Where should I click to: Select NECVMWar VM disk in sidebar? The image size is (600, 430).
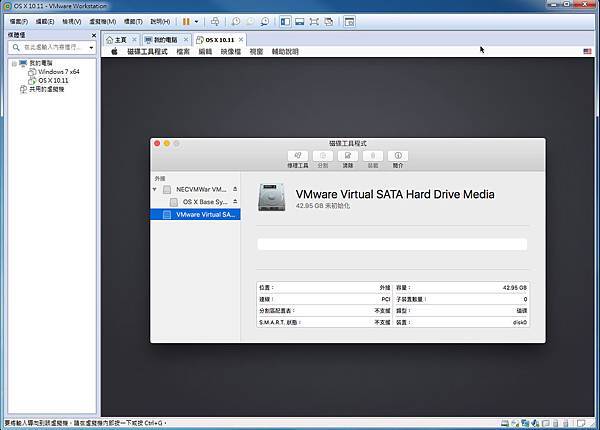click(195, 189)
